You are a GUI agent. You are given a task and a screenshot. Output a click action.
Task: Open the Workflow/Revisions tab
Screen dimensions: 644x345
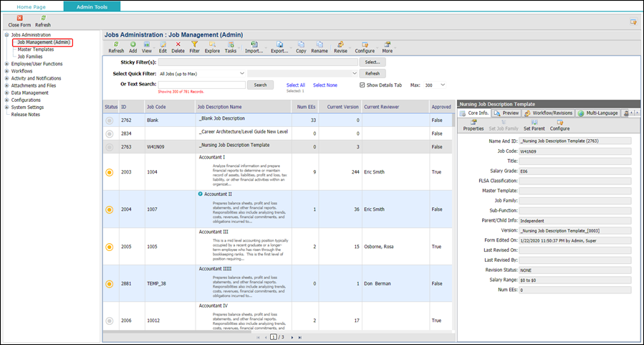coord(548,113)
